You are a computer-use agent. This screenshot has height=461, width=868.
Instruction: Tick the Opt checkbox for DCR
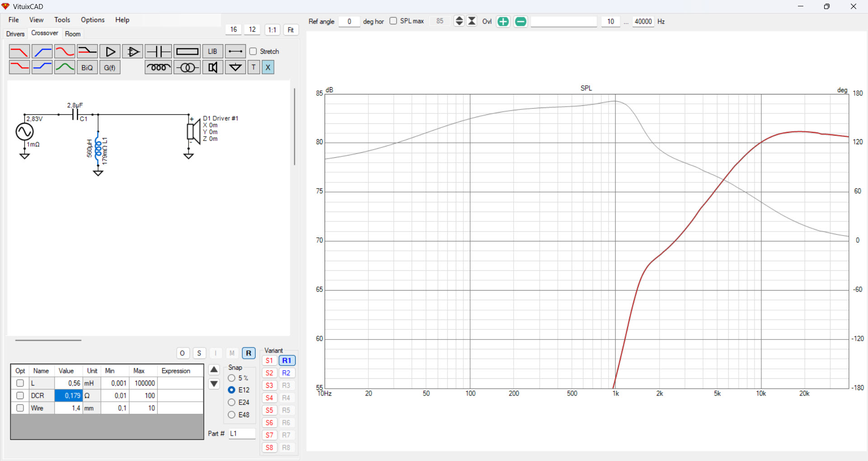click(20, 395)
